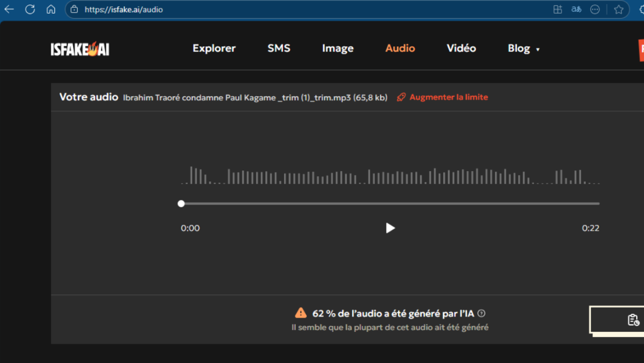Switch to the Image detection tab
Viewport: 644px width, 363px height.
(337, 49)
